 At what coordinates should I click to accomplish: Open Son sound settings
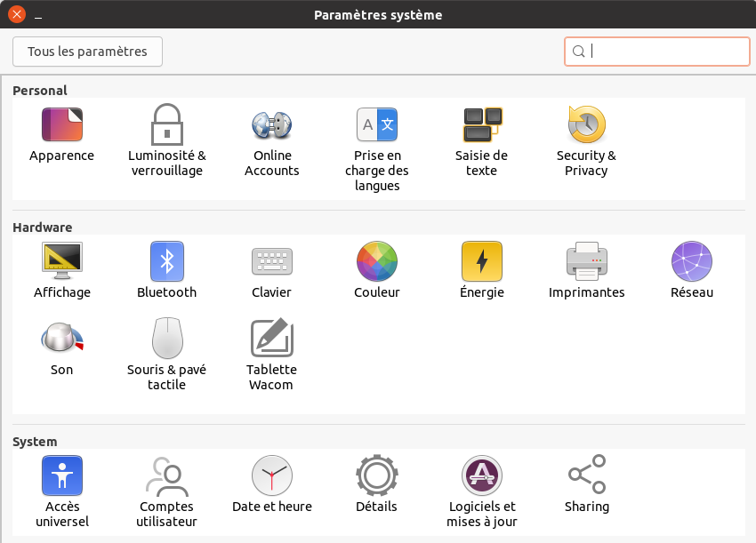pos(61,339)
